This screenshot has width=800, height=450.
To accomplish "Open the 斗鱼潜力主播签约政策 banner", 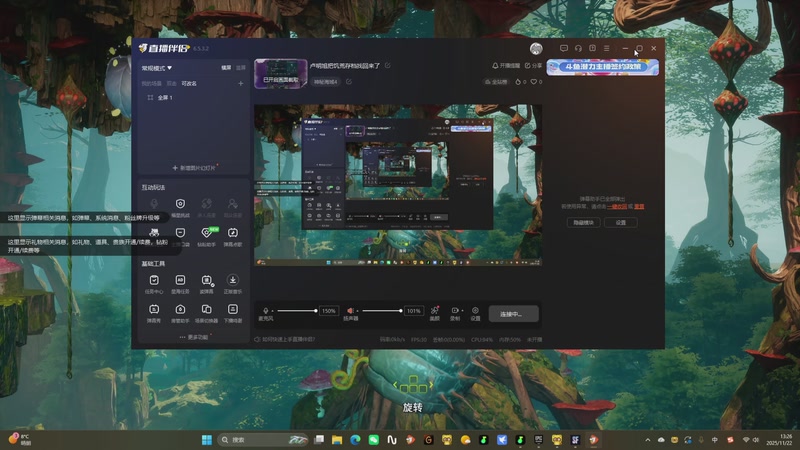I will [603, 67].
